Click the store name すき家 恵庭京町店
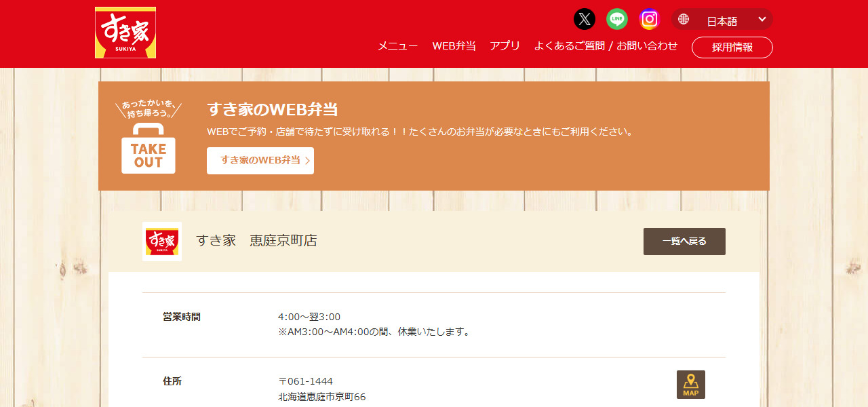The height and width of the screenshot is (407, 868). point(257,241)
